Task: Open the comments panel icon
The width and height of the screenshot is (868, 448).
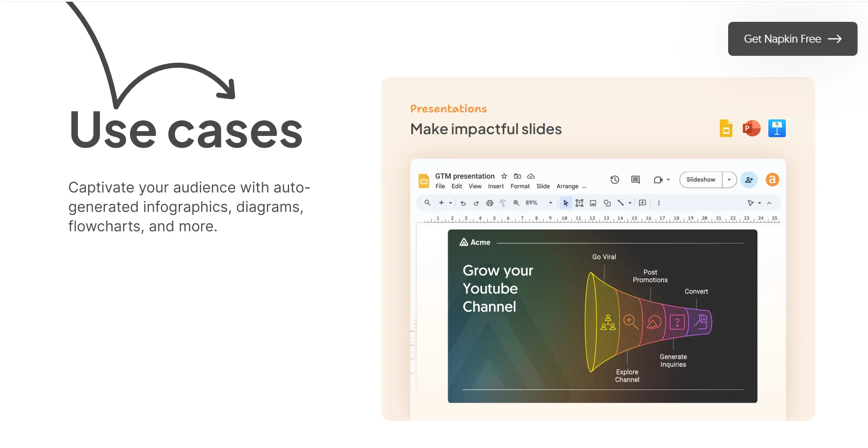Action: coord(635,180)
